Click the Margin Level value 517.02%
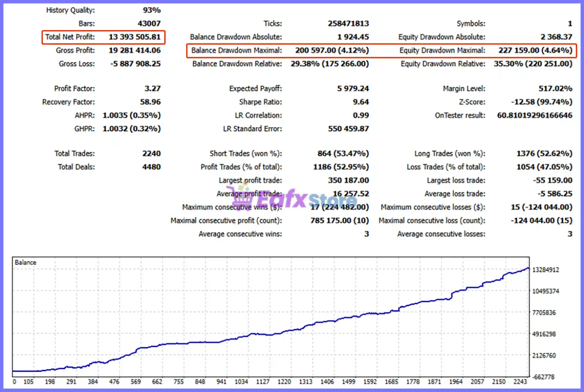The image size is (584, 392). point(555,89)
